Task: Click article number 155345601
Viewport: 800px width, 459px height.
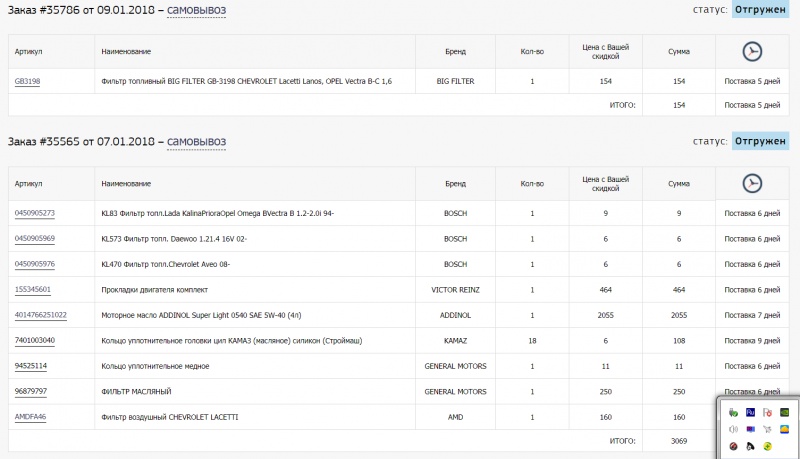Action: (32, 289)
